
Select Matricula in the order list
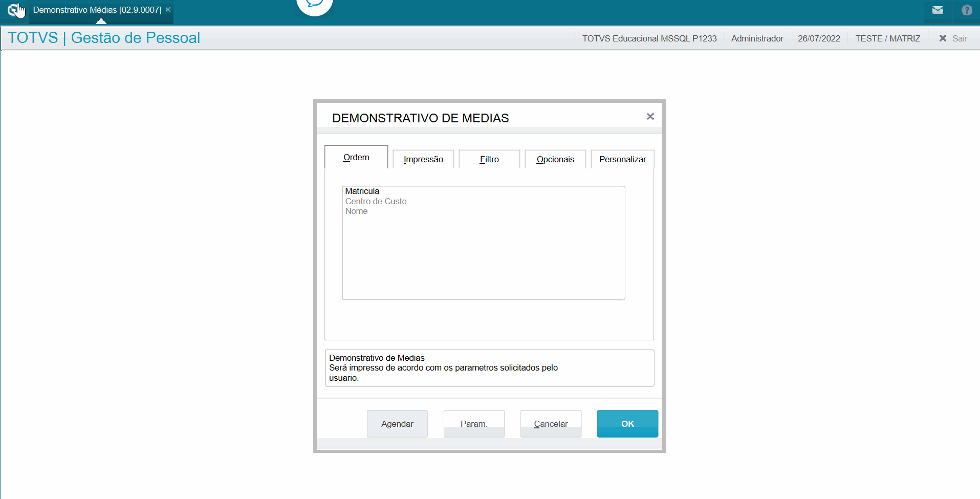pyautogui.click(x=362, y=191)
